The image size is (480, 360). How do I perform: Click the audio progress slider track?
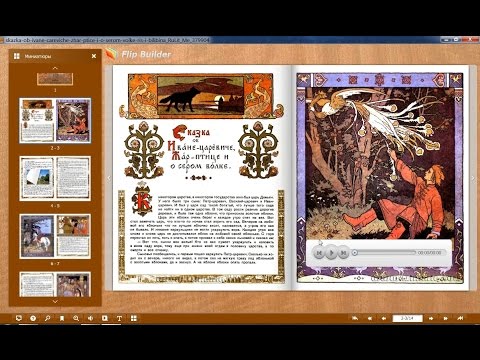tap(384, 253)
